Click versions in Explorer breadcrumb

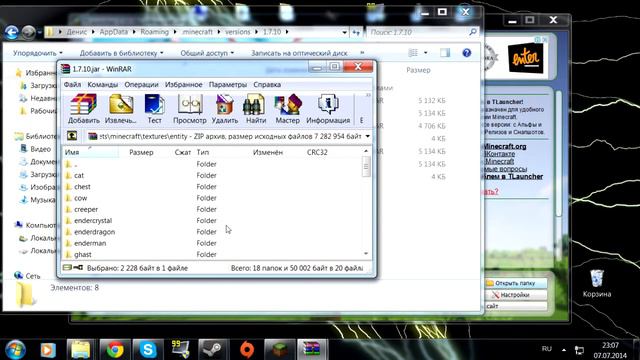[x=238, y=32]
